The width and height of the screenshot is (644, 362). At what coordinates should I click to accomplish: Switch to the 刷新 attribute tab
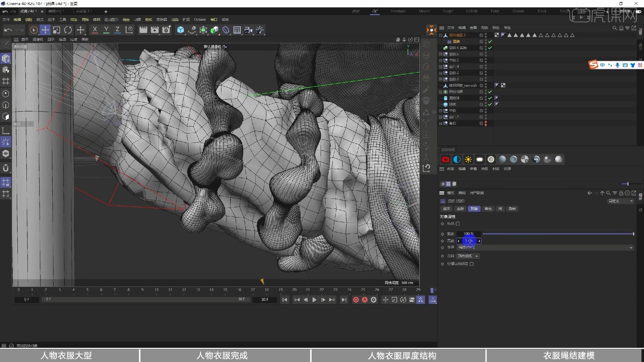pos(512,209)
